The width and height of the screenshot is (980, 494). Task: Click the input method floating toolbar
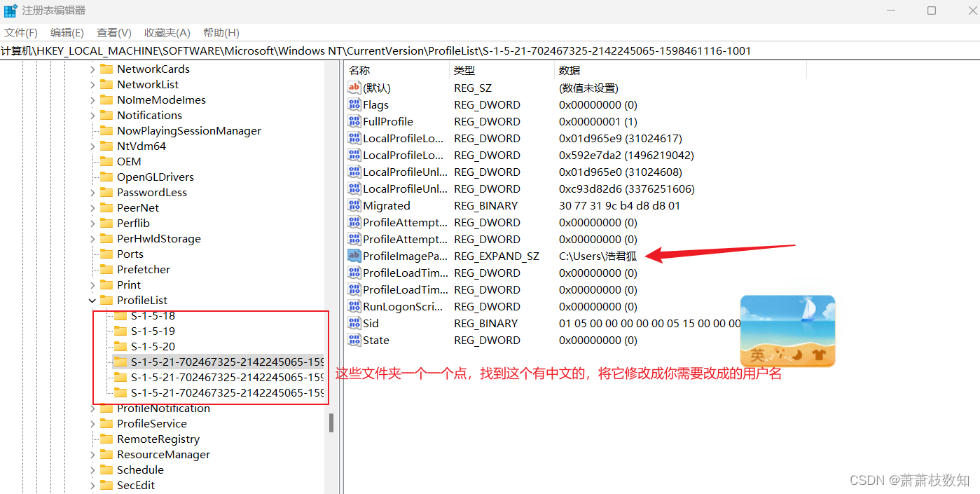coord(787,331)
